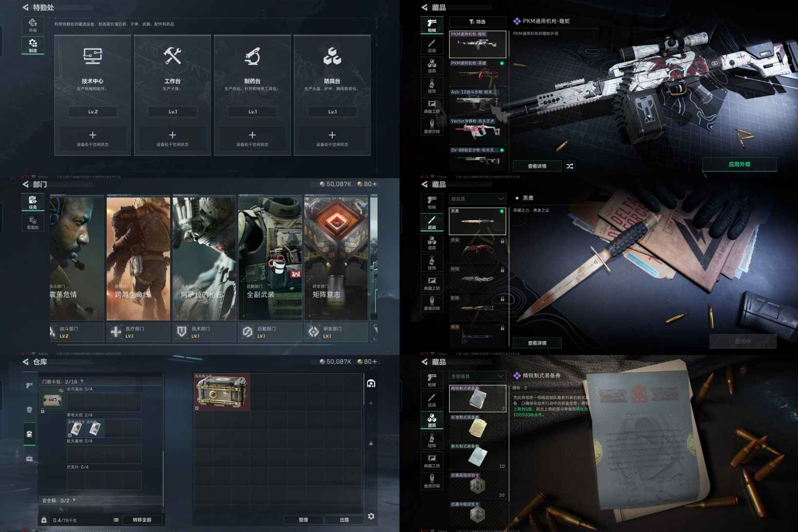Go back from the 仓库 screen

(25, 362)
